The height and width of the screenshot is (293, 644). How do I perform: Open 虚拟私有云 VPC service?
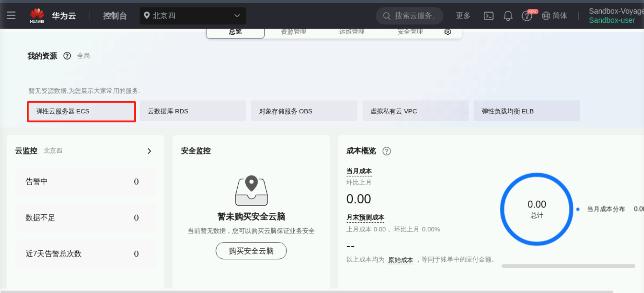[415, 111]
